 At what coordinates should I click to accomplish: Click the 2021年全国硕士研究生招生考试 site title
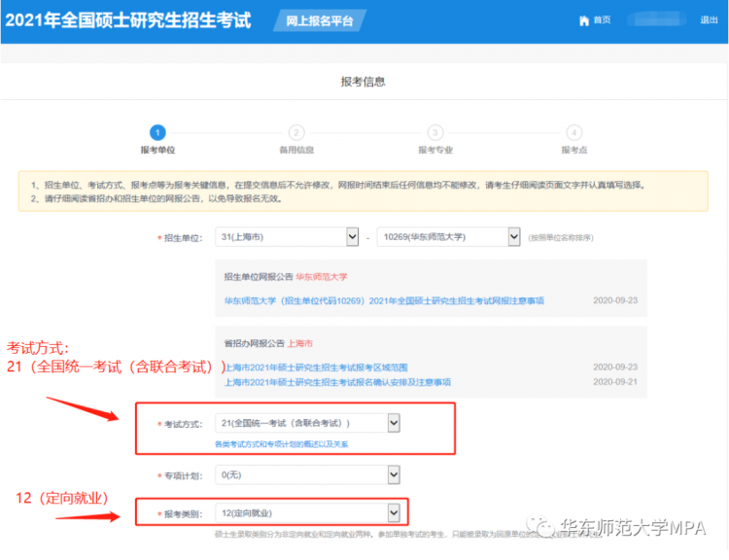(128, 20)
